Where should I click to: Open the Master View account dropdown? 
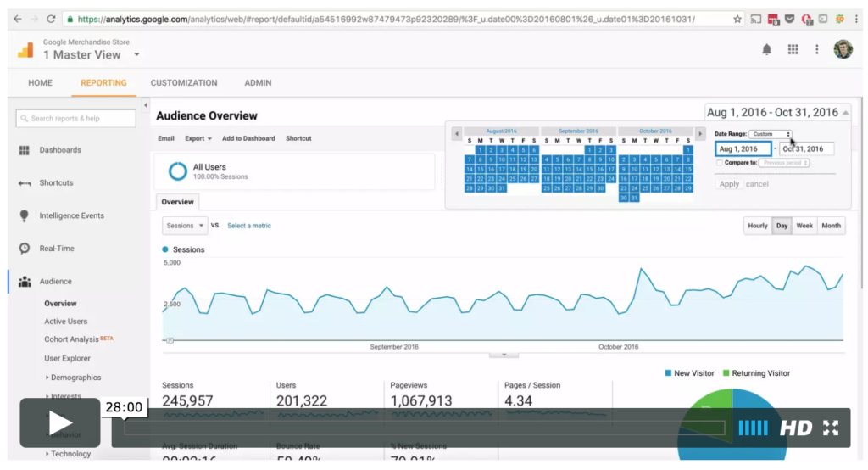pos(136,55)
